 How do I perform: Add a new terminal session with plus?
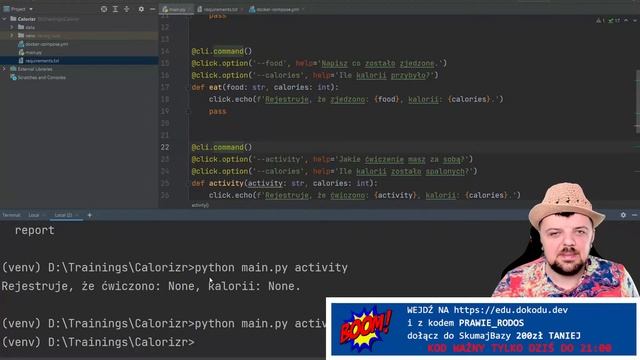coord(89,215)
